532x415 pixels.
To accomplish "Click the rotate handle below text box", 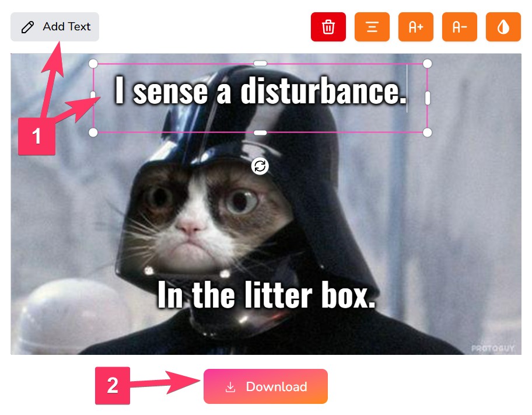I will (x=260, y=166).
